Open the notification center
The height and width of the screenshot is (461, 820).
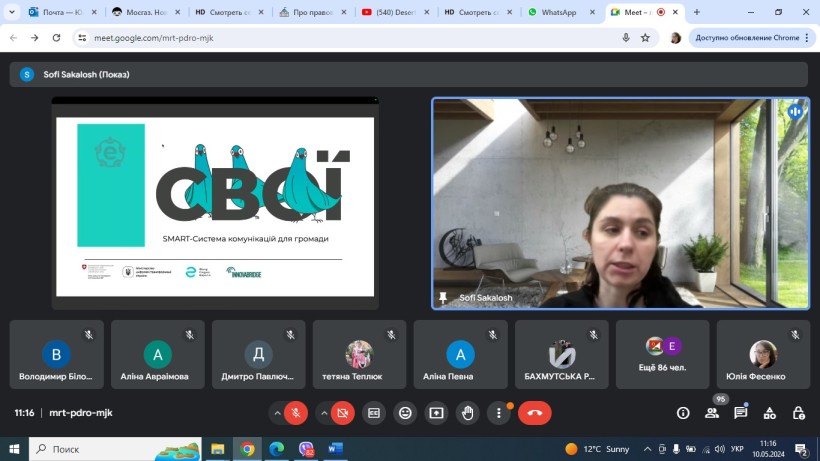point(801,449)
